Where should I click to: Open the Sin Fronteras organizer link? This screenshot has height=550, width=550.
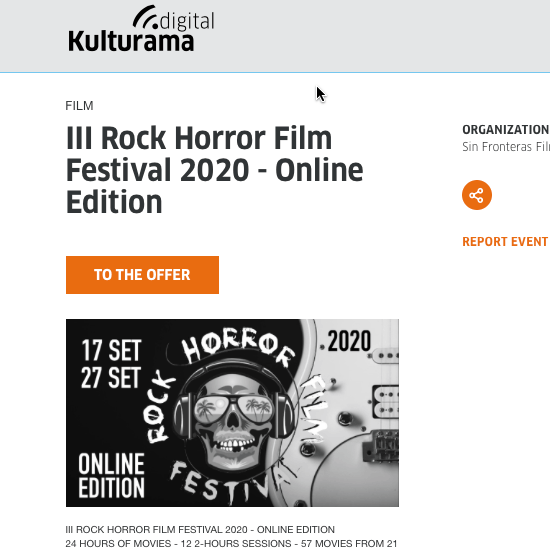(506, 147)
